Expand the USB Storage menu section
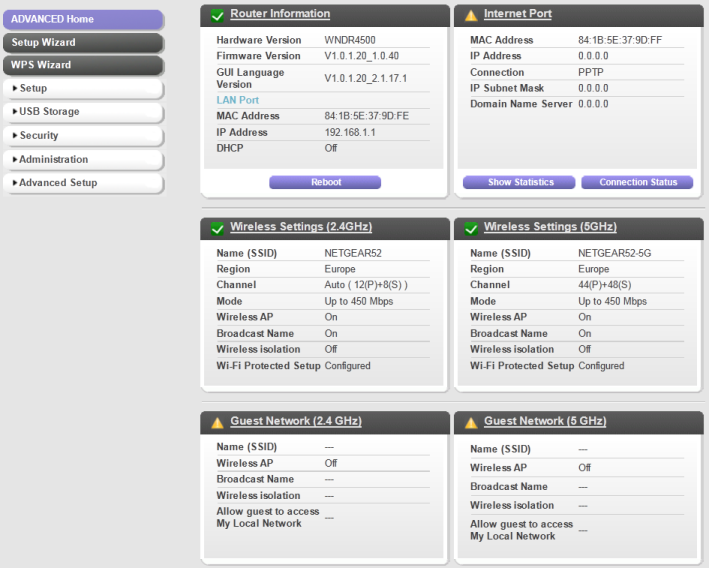 pyautogui.click(x=83, y=112)
